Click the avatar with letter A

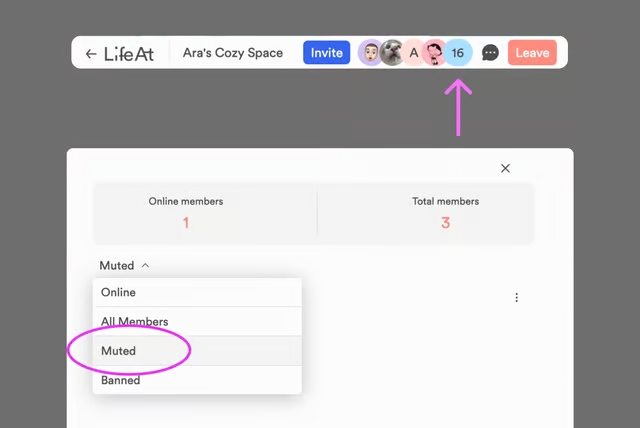point(413,53)
